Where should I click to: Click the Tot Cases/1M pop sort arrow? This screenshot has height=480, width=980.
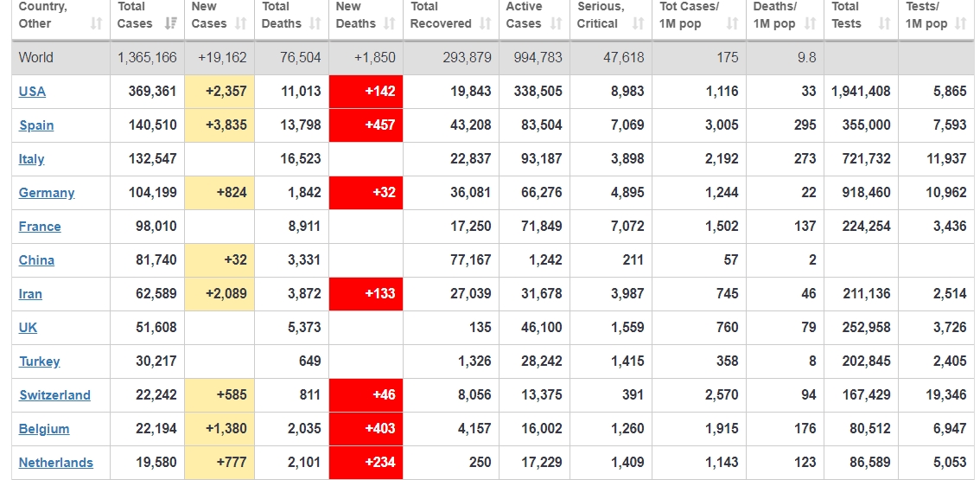tap(733, 23)
